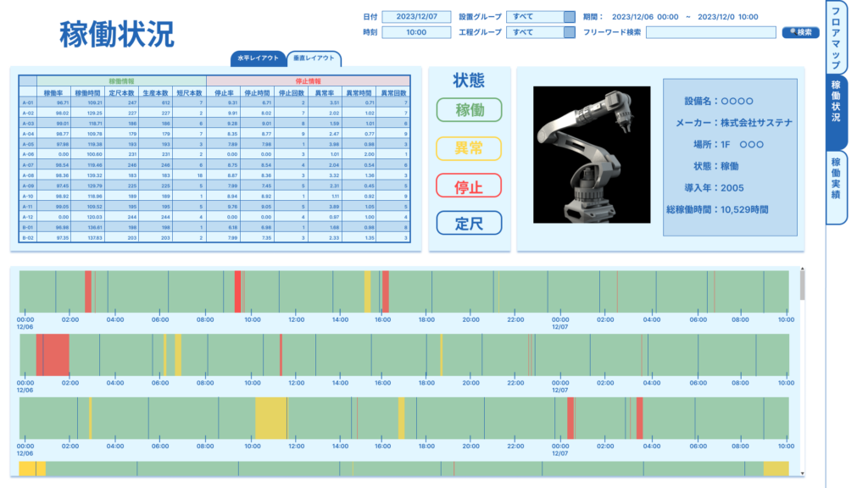Image resolution: width=868 pixels, height=488 pixels.
Task: Toggle the 停止 status filter
Action: pos(469,186)
